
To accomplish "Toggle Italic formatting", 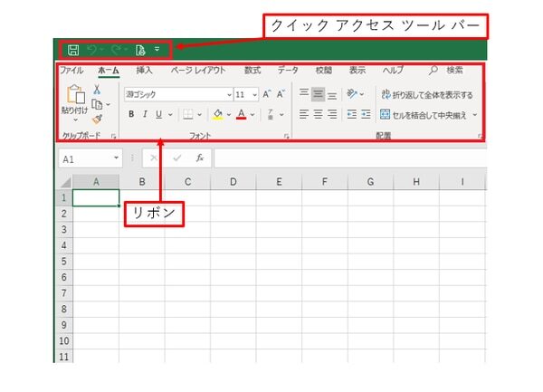I will 145,114.
